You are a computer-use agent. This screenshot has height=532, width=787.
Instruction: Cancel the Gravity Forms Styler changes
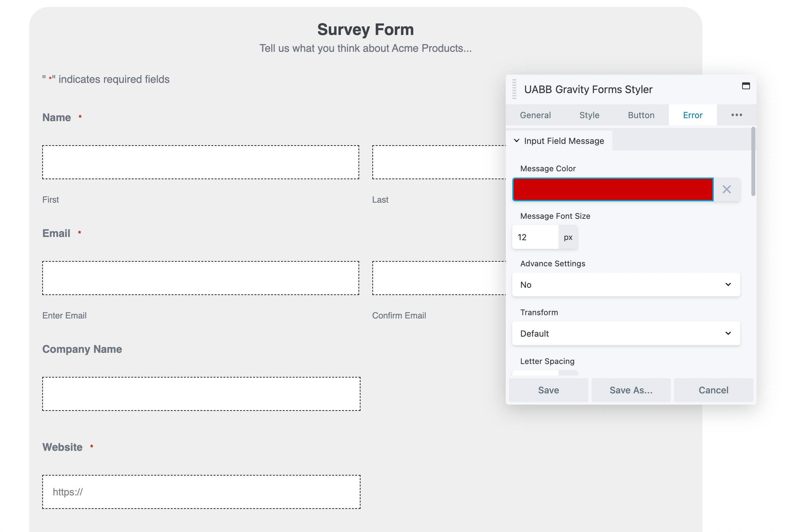(x=713, y=390)
